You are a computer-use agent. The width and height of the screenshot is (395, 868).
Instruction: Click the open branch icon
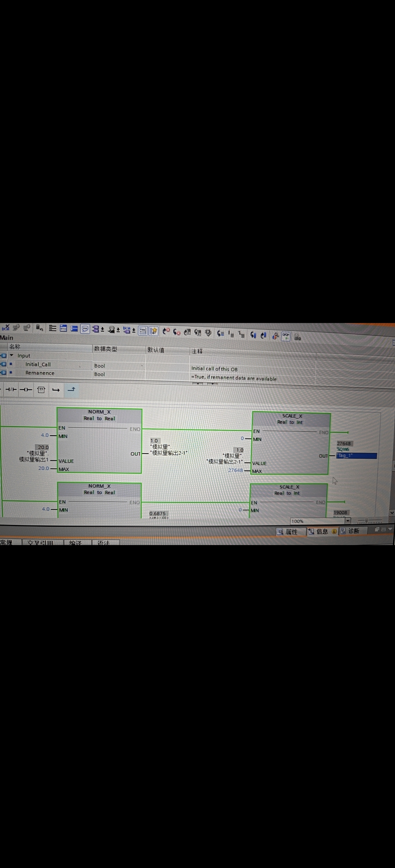point(56,390)
